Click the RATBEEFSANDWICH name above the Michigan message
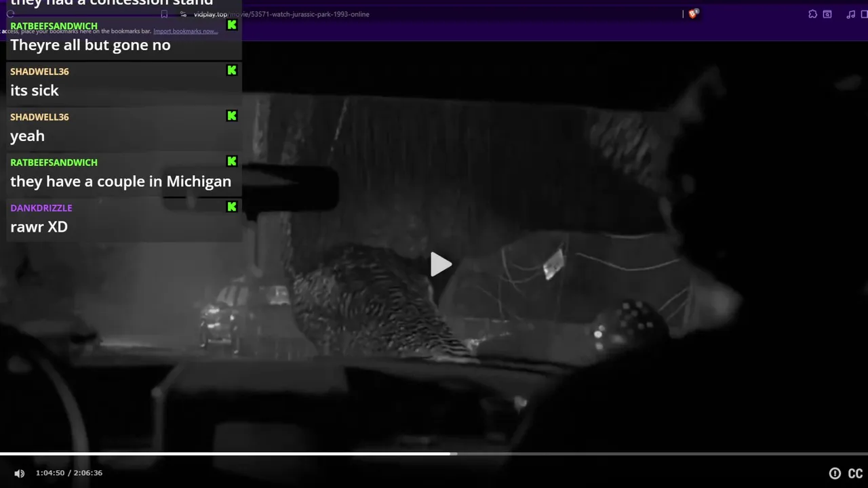Viewport: 868px width, 488px height. 54,162
